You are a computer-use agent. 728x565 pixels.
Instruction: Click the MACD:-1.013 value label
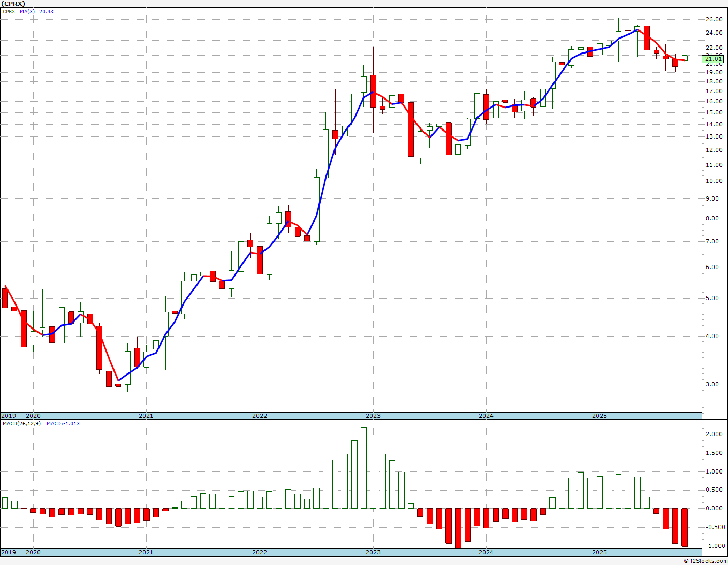pos(63,423)
